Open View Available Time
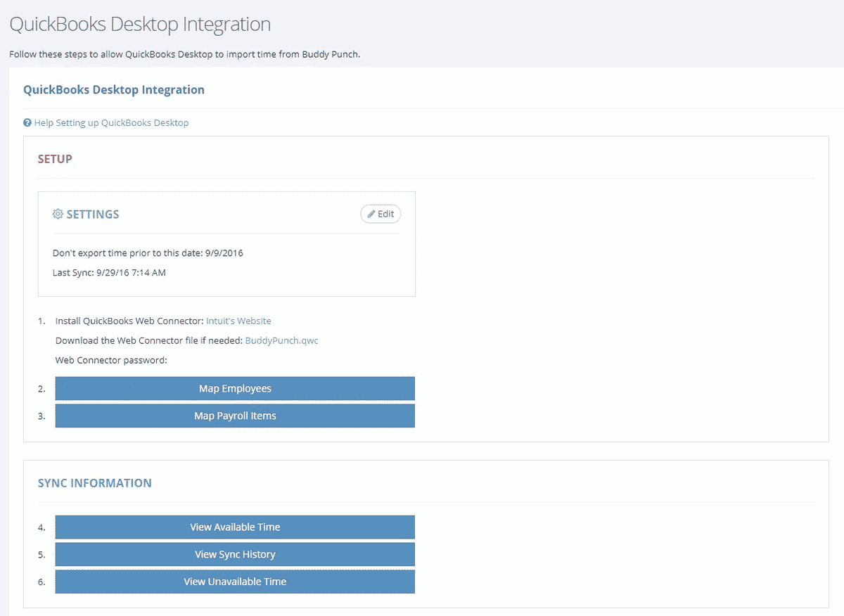 (235, 527)
